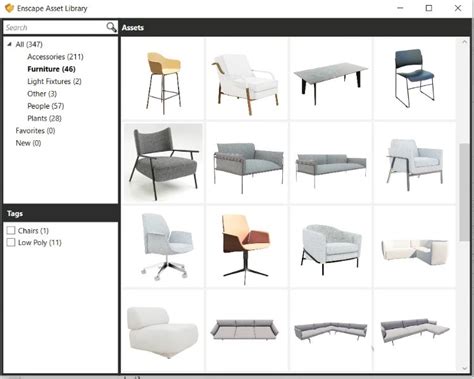
Task: Select the gray rectangular table asset
Action: coord(330,79)
